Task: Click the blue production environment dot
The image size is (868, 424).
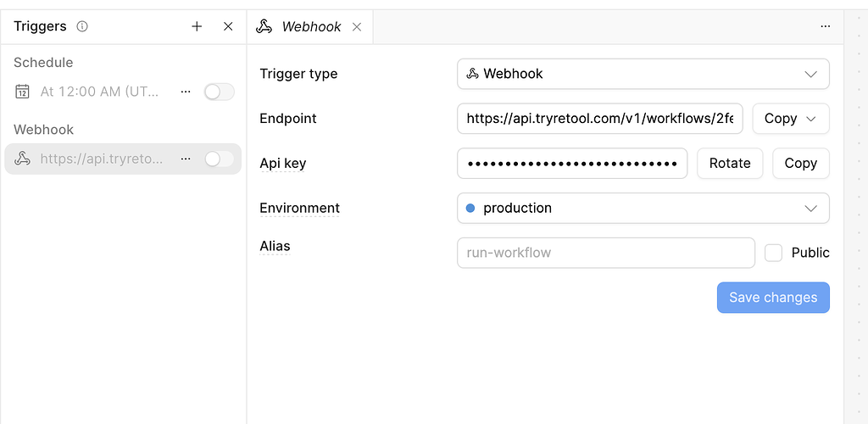Action: (x=470, y=208)
